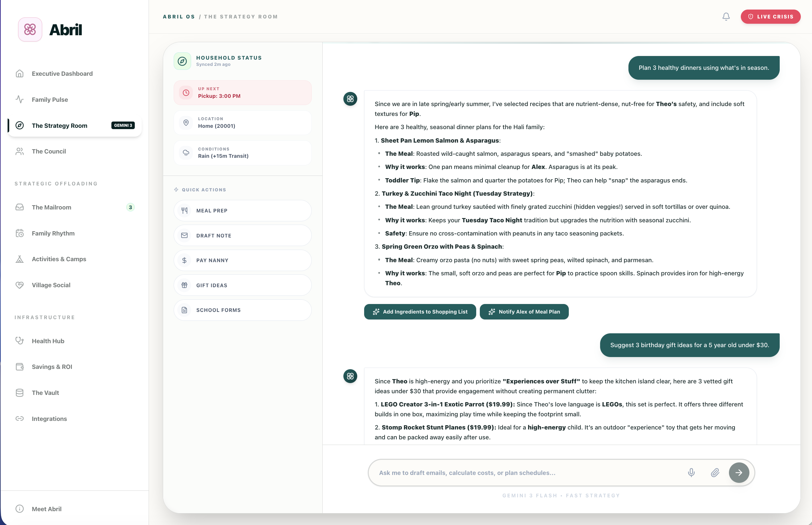Click the paperclip attachment icon
This screenshot has width=812, height=525.
pos(715,473)
